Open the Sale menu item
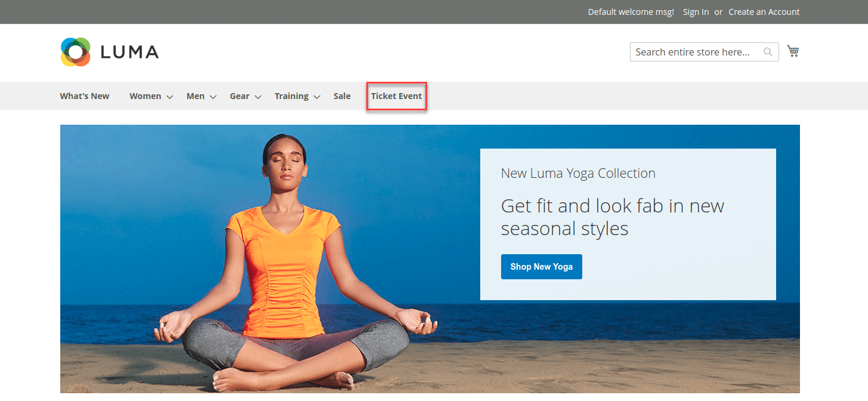 pyautogui.click(x=342, y=96)
